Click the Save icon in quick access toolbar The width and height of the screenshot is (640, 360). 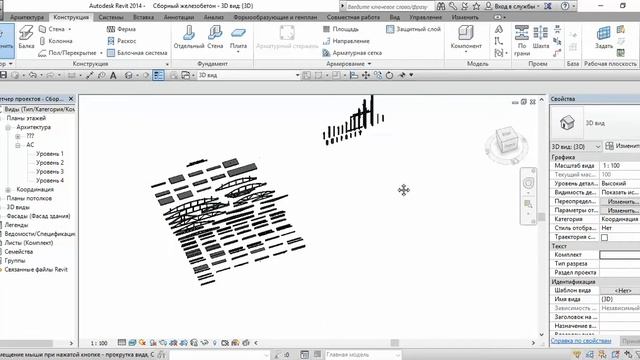pos(3,75)
